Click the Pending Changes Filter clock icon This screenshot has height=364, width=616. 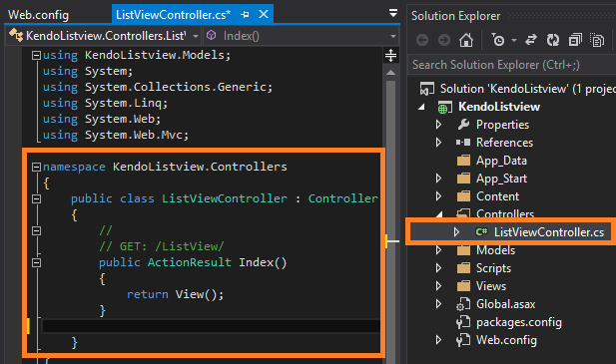pyautogui.click(x=498, y=40)
